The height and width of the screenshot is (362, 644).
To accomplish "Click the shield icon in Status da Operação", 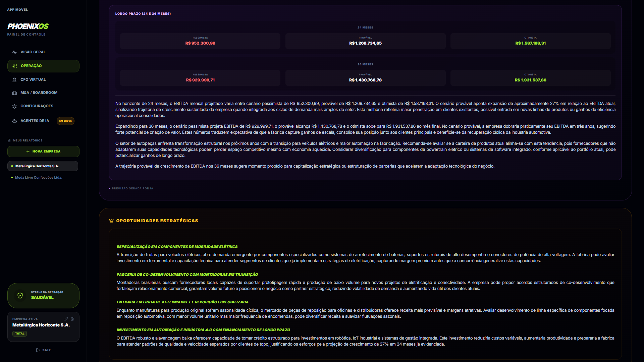I will click(20, 296).
